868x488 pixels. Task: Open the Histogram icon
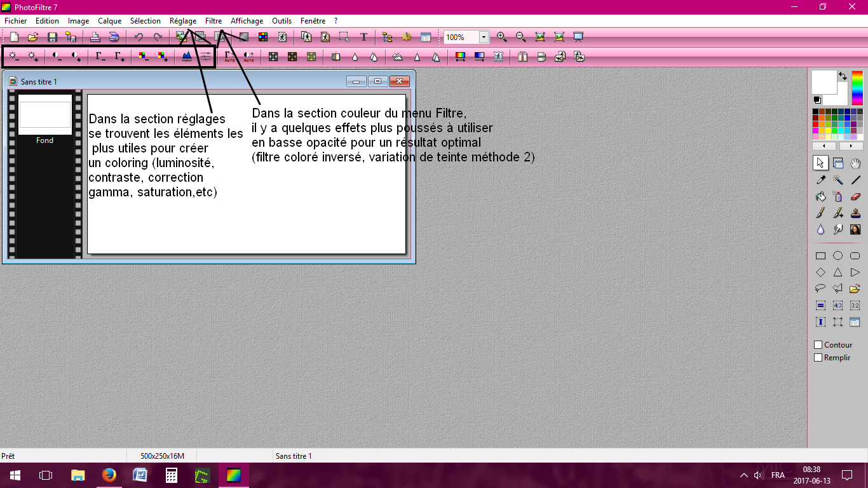[x=187, y=57]
